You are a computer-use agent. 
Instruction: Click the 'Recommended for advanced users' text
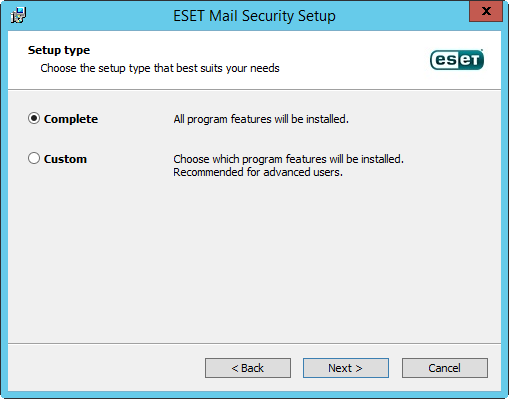click(x=258, y=172)
